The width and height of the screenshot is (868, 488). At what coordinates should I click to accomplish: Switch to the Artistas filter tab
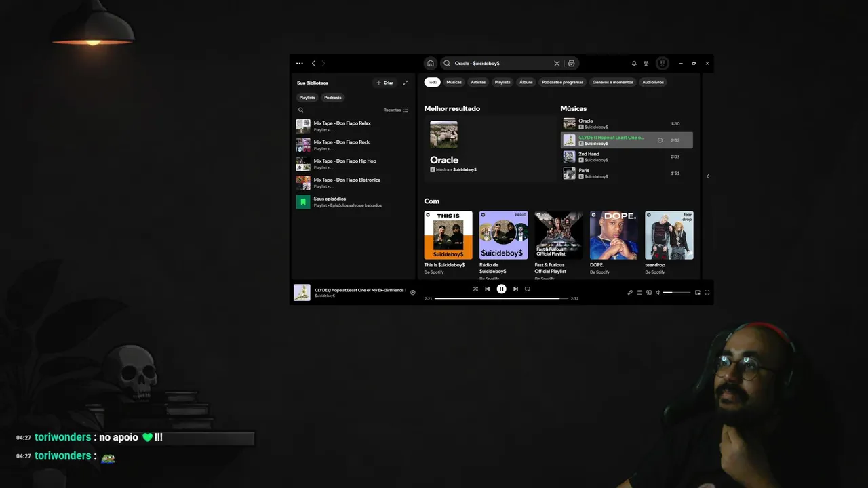tap(479, 82)
